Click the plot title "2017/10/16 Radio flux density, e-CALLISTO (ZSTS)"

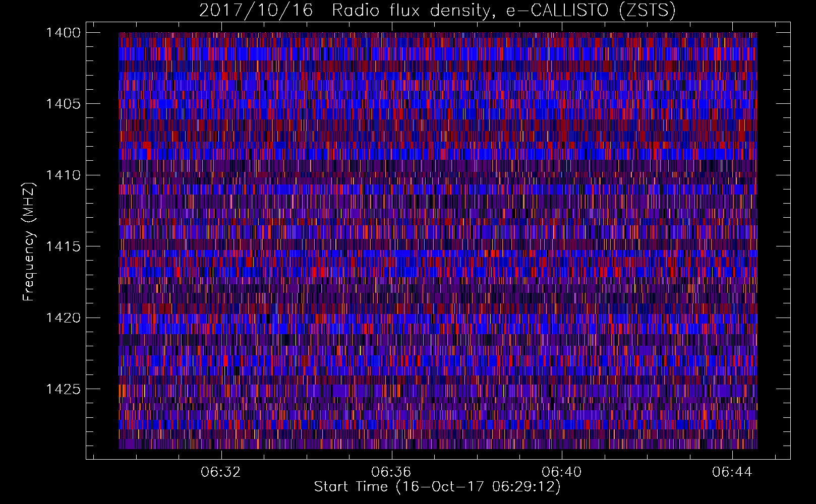coord(437,11)
